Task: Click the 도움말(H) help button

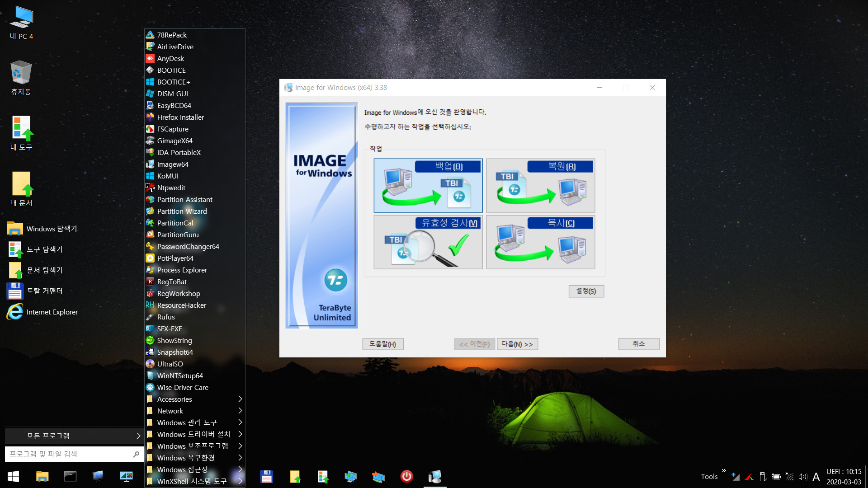Action: coord(383,344)
